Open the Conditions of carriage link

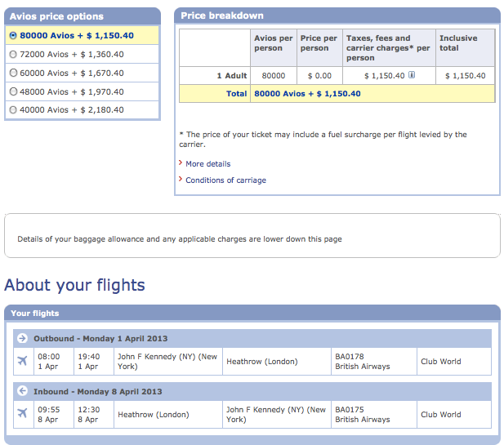[225, 180]
